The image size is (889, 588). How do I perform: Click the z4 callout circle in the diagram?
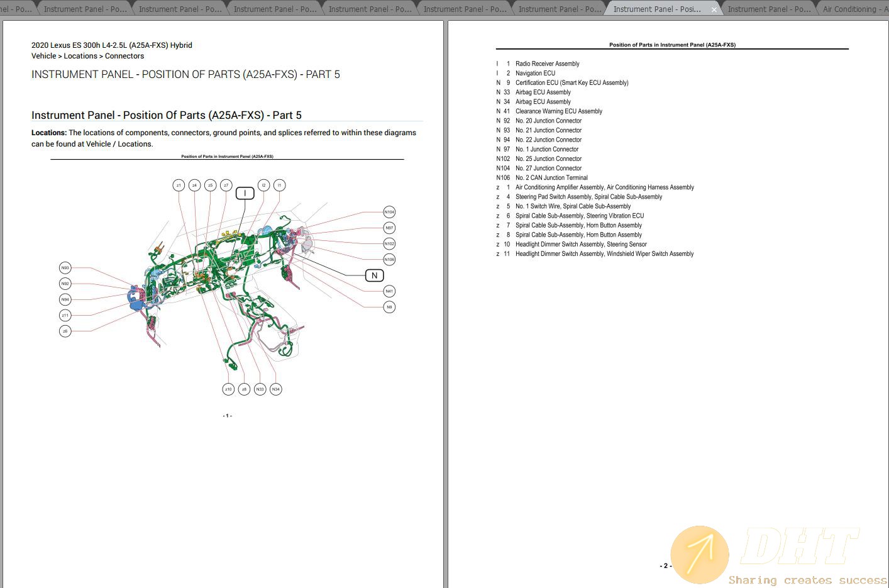pos(194,185)
